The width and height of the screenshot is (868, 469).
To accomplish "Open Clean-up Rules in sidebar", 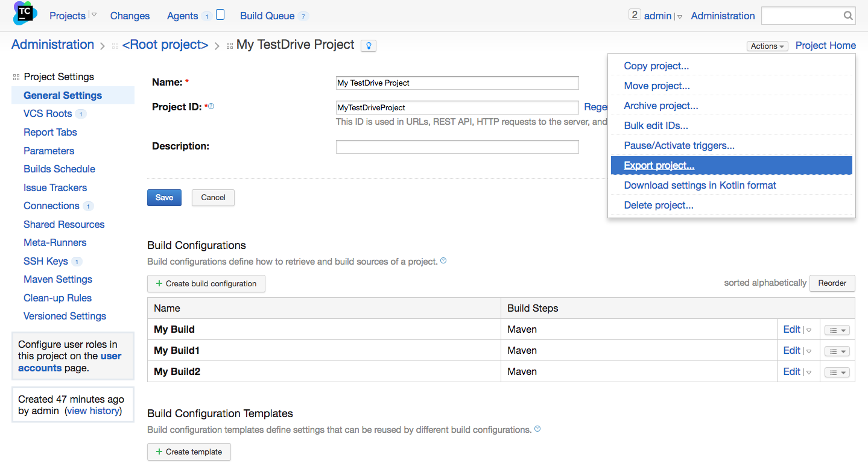I will click(57, 298).
